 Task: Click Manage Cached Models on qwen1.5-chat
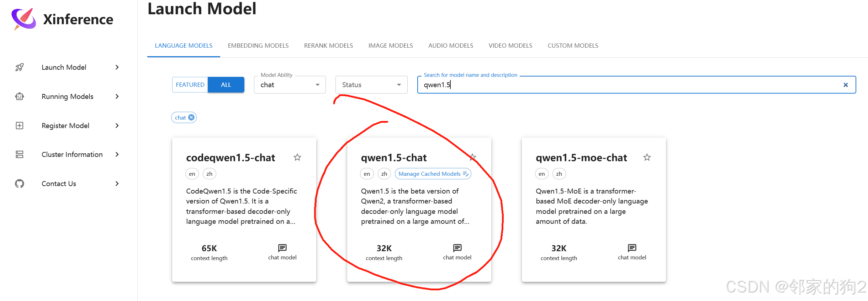(x=433, y=174)
